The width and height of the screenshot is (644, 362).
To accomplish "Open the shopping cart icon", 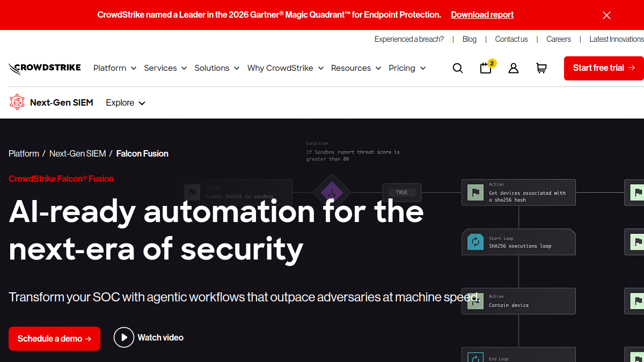I will tap(541, 68).
